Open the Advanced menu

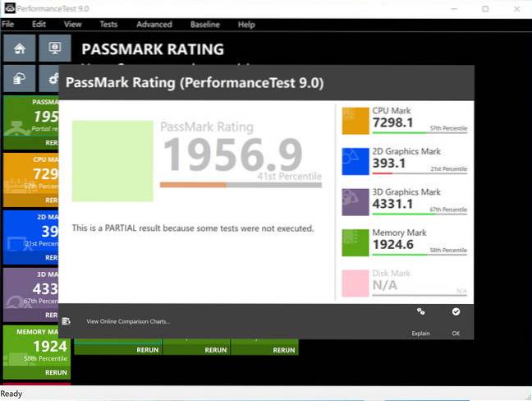(x=154, y=25)
